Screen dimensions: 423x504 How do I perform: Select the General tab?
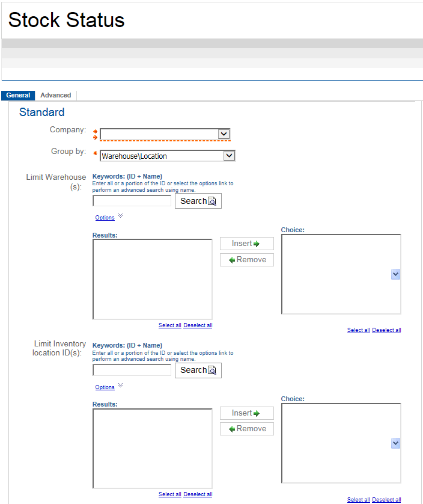tap(18, 95)
